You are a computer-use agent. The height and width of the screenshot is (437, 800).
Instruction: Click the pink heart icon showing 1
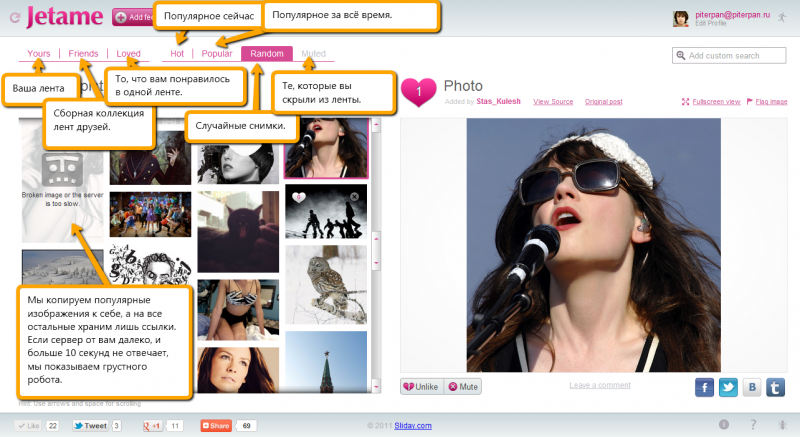click(418, 92)
